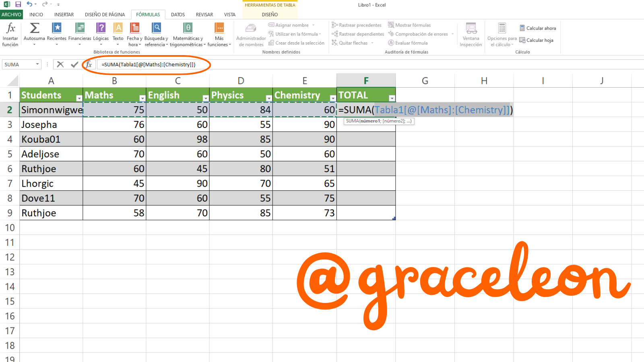Cancel the formula entry with X

pyautogui.click(x=60, y=64)
